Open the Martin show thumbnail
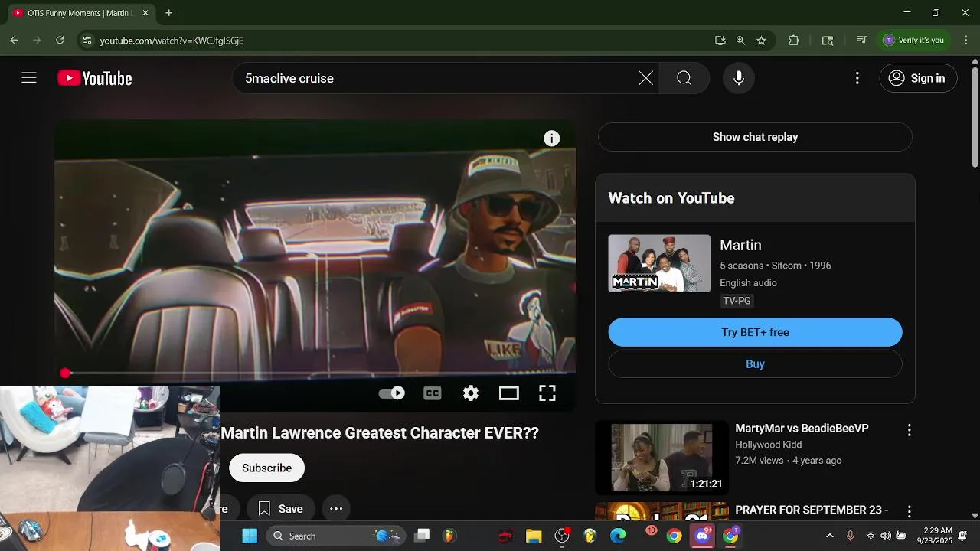 pyautogui.click(x=659, y=263)
